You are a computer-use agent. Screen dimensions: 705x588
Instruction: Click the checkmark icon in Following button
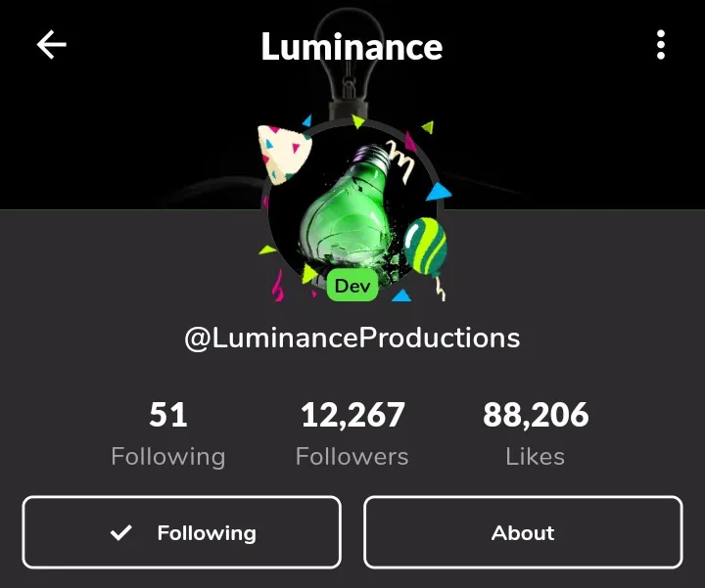(x=121, y=533)
